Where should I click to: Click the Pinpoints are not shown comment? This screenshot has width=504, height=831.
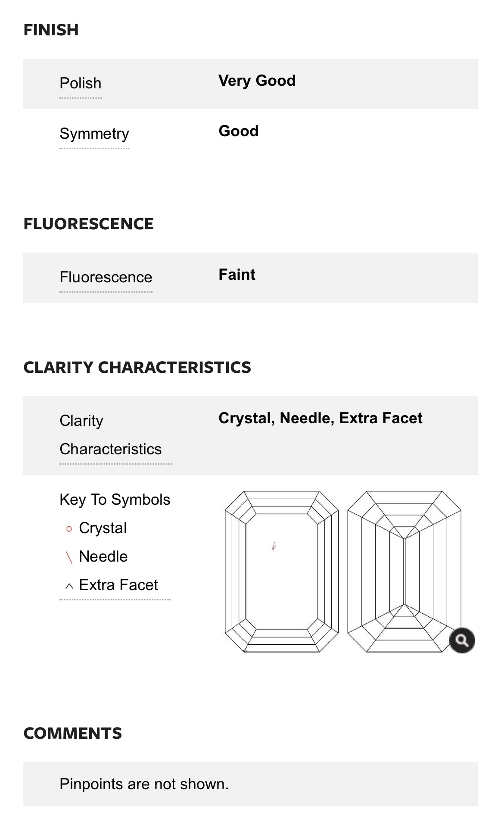pos(144,784)
